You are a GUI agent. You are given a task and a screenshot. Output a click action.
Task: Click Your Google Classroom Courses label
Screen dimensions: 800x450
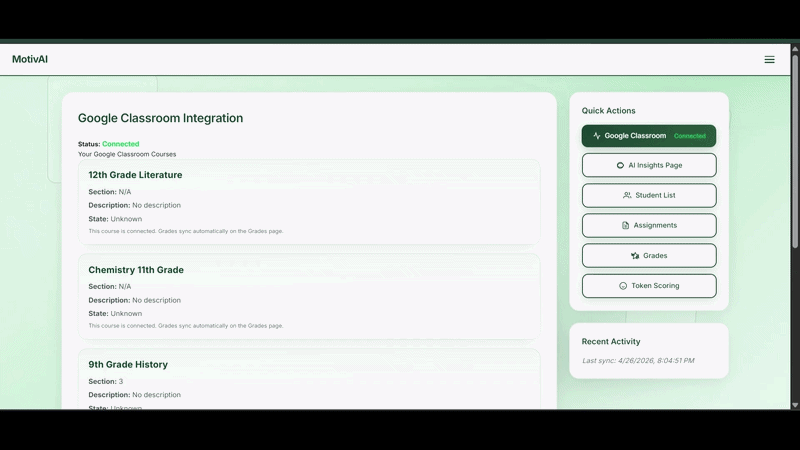click(127, 154)
